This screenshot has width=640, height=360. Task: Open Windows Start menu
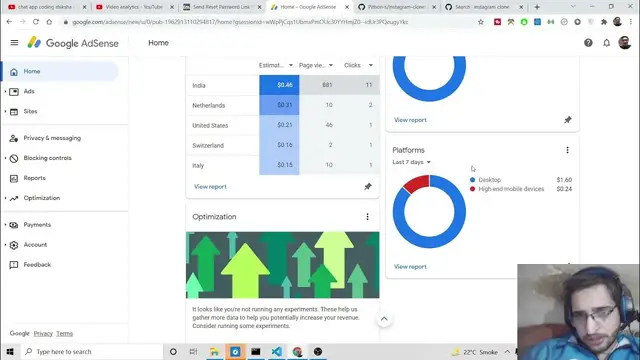pyautogui.click(x=10, y=351)
